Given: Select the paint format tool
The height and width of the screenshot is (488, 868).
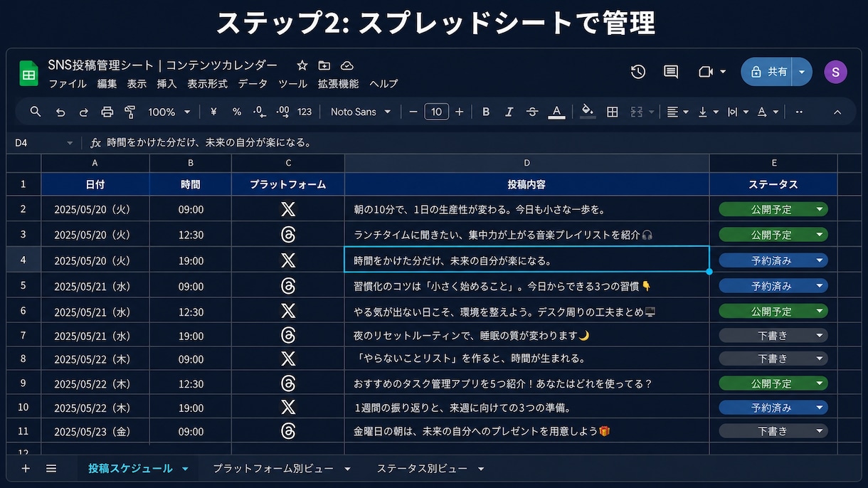Looking at the screenshot, I should click(129, 112).
